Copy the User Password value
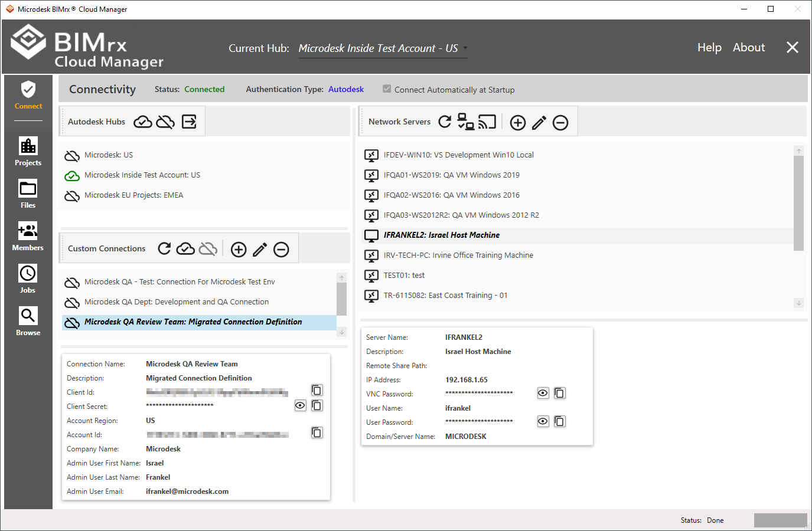This screenshot has height=531, width=812. click(x=560, y=421)
